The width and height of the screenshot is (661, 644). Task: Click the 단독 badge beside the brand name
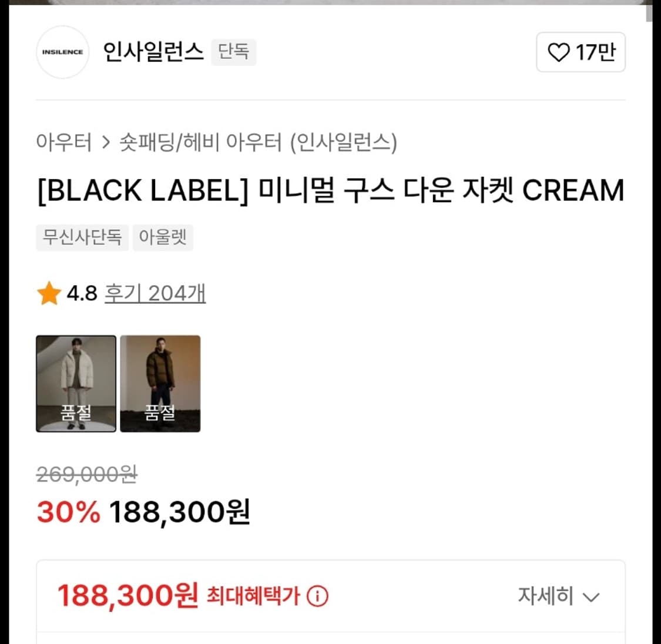click(233, 52)
